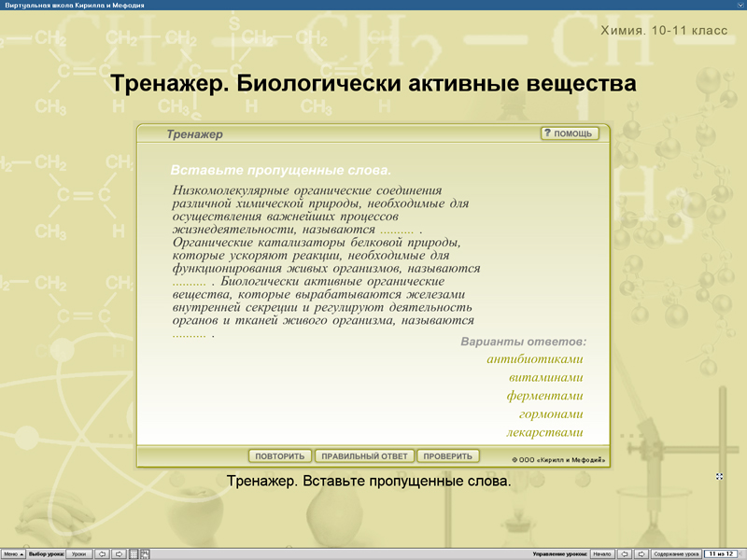This screenshot has width=747, height=560.
Task: Open the Уроки selector
Action: pyautogui.click(x=79, y=553)
